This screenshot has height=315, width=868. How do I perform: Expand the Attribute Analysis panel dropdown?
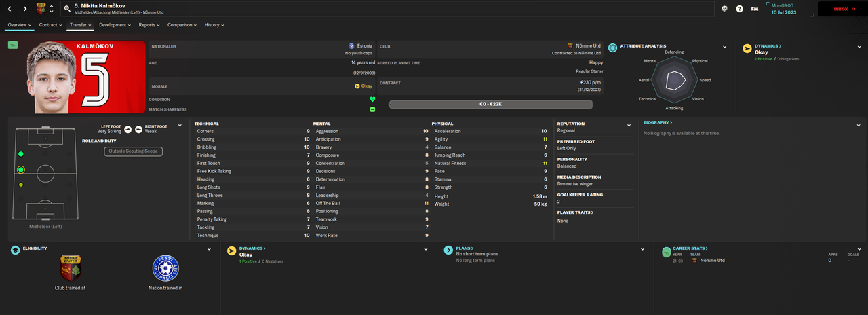(x=724, y=48)
